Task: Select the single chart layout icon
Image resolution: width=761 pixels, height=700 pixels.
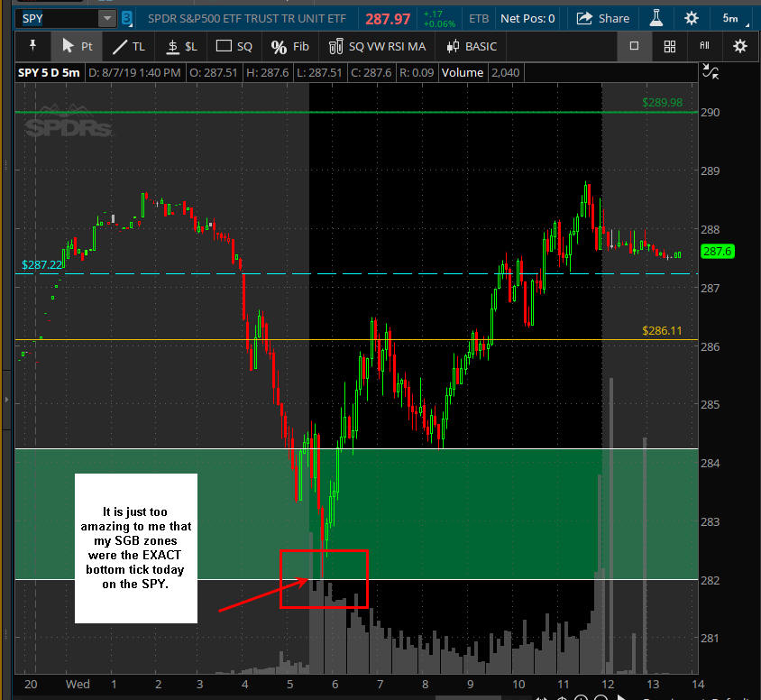Action: (x=634, y=46)
